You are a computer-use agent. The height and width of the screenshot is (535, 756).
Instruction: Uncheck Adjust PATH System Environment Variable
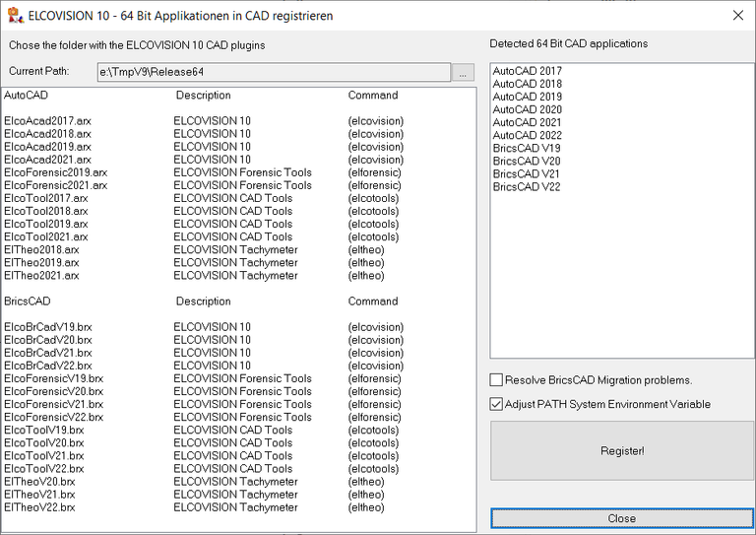click(497, 404)
